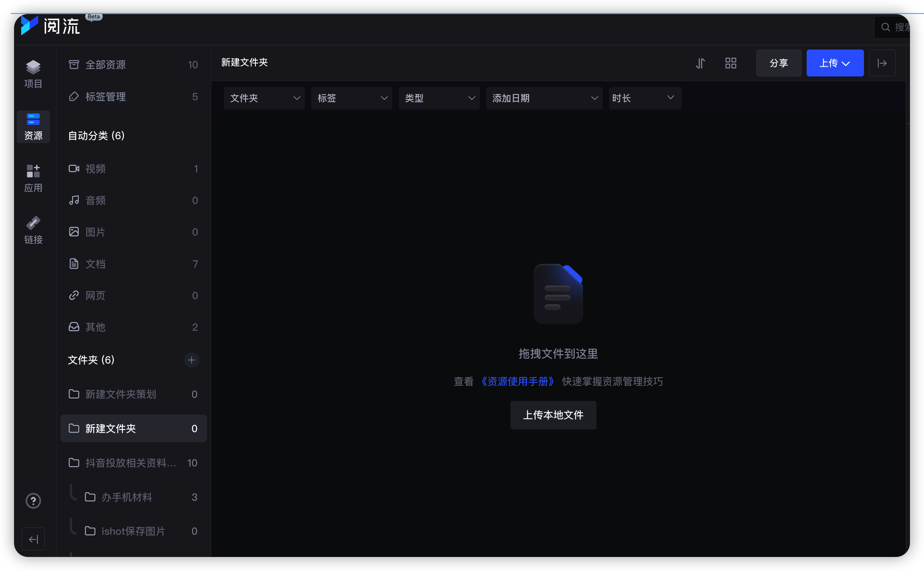924x571 pixels.
Task: Switch to grid view icon
Action: 731,63
